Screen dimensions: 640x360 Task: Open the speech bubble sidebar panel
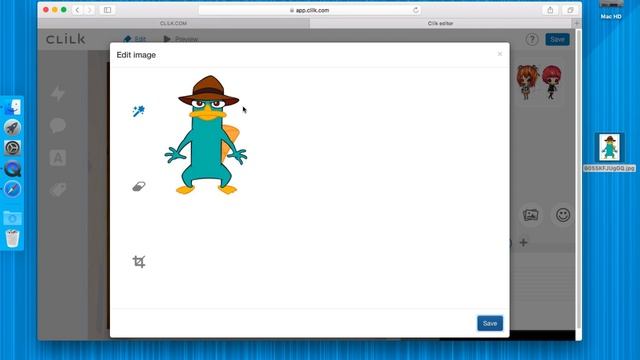58,125
